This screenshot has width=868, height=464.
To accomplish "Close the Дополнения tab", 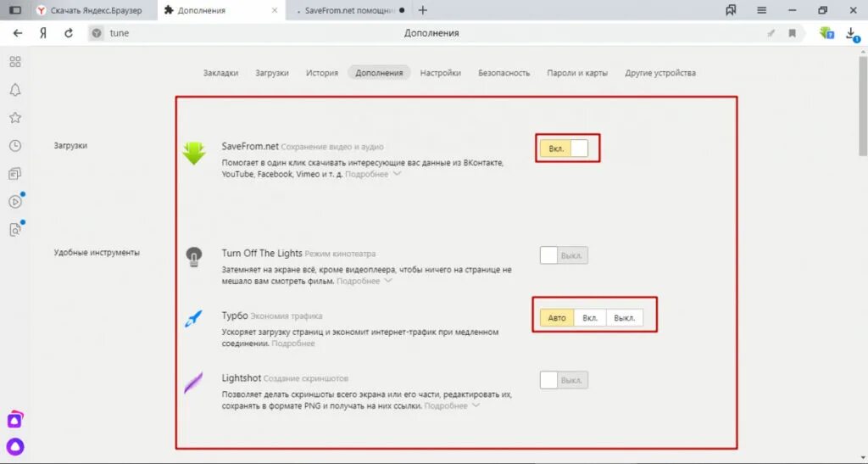I will point(275,10).
